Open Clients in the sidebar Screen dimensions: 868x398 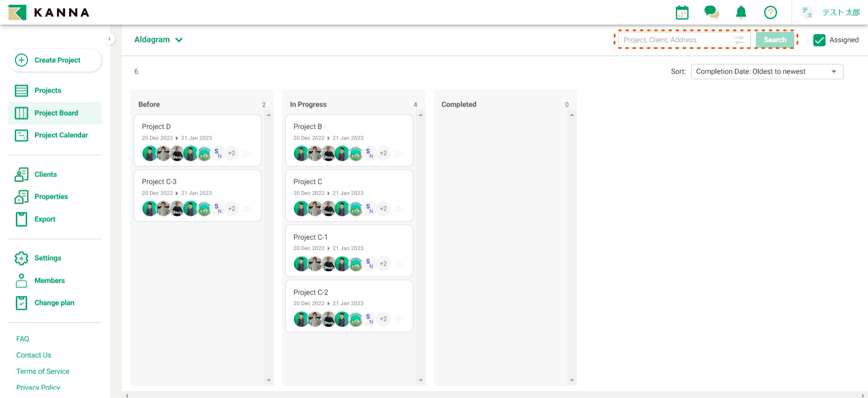tap(46, 174)
